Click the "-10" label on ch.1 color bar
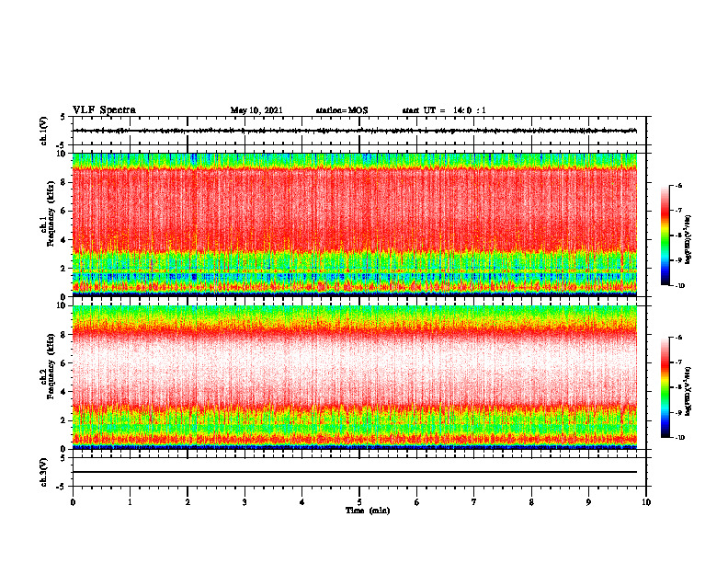Screen dimensions: 728x563 click(x=679, y=285)
